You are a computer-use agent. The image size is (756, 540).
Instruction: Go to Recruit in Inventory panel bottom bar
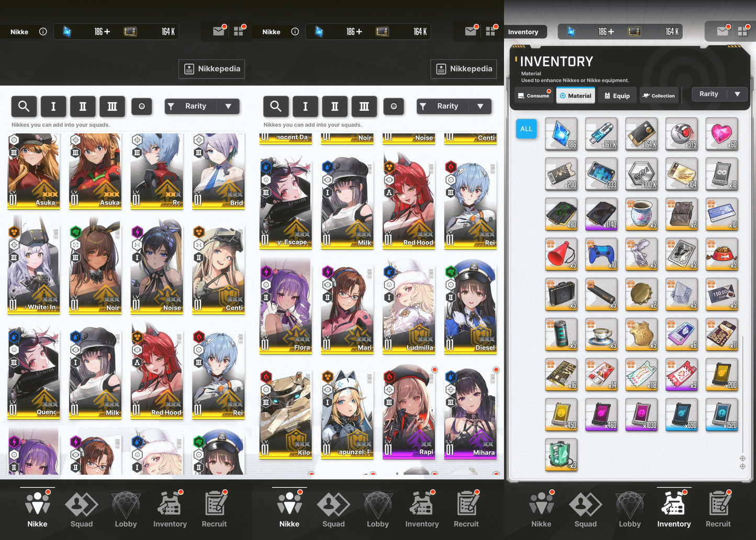(x=718, y=509)
